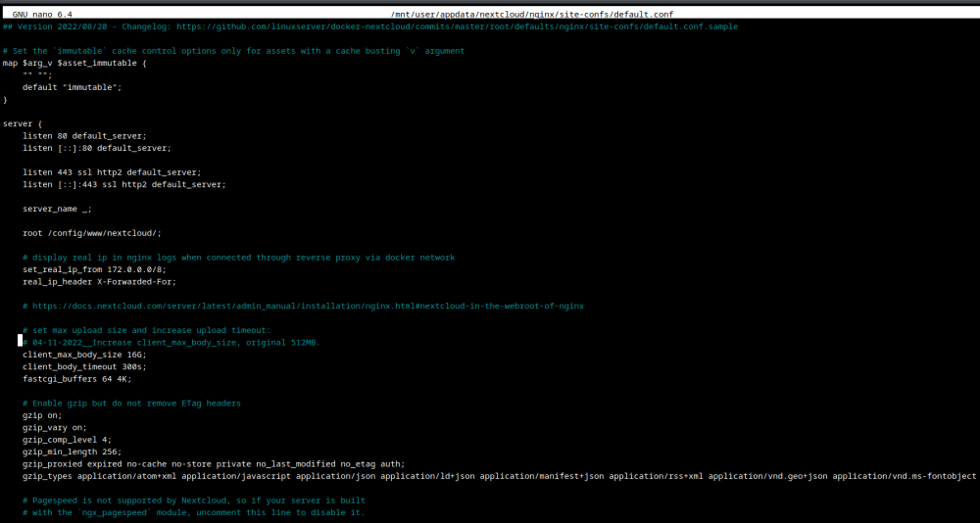The width and height of the screenshot is (980, 523).
Task: Click the 'gzip_vary on;' line
Action: tap(55, 427)
